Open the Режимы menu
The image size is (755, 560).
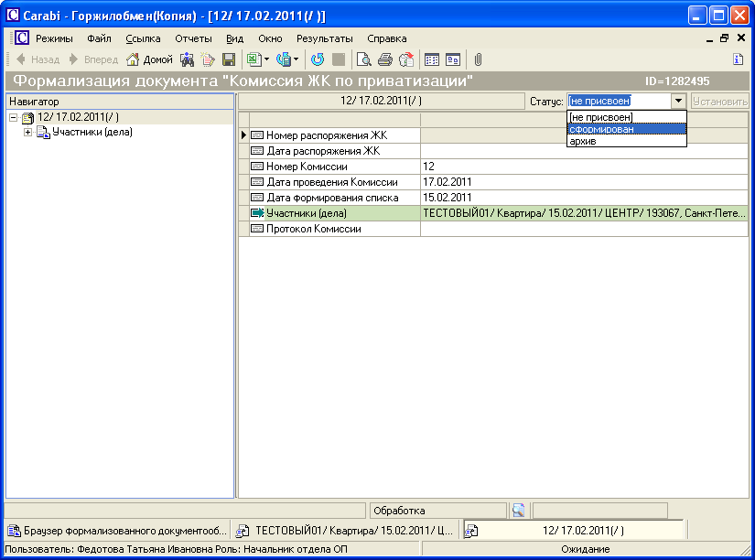tap(54, 38)
